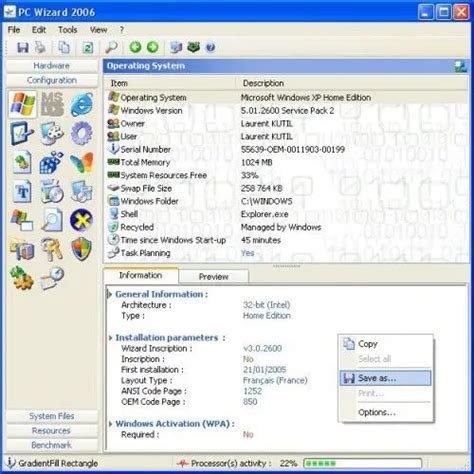This screenshot has width=474, height=474.
Task: Switch to the Preview tab
Action: tap(214, 277)
